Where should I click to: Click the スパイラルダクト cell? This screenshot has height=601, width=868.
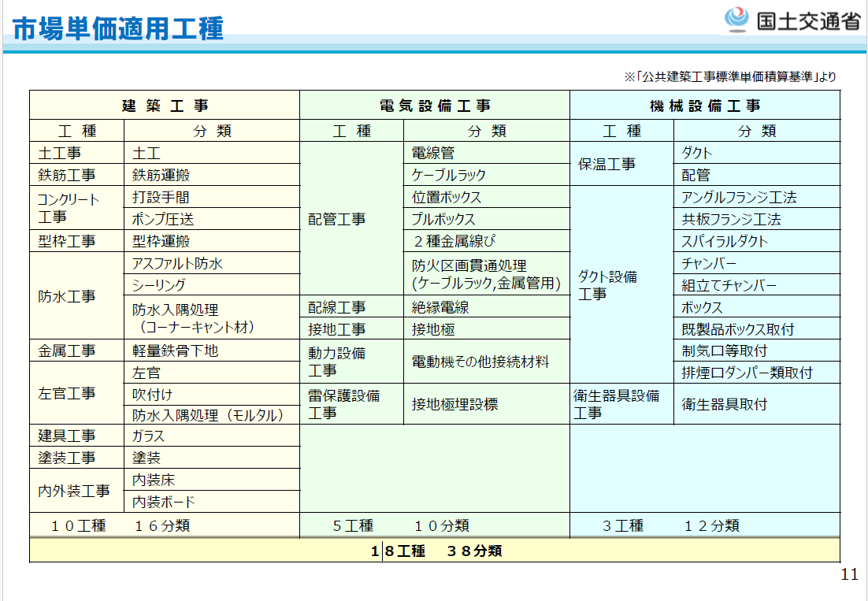pyautogui.click(x=757, y=241)
